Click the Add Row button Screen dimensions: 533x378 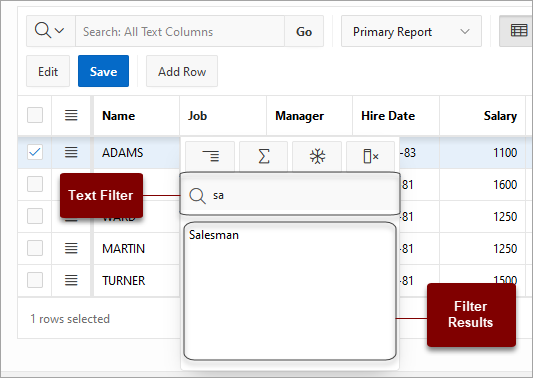point(182,71)
